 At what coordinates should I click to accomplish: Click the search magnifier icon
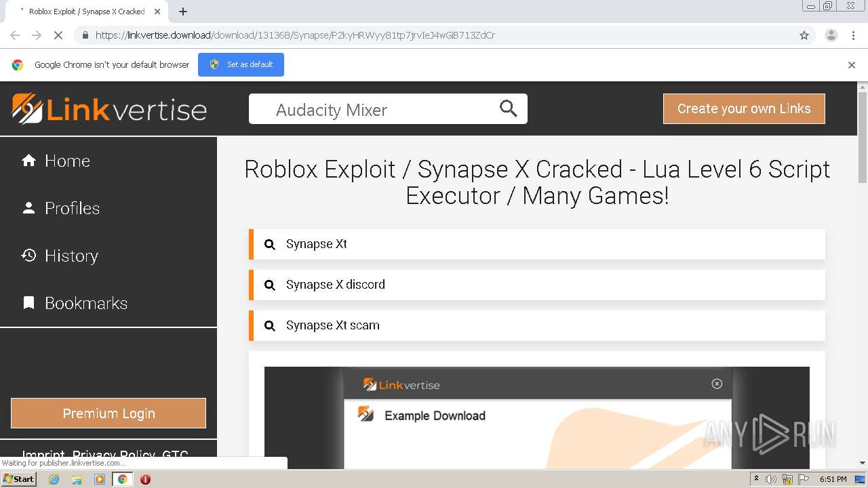point(508,108)
